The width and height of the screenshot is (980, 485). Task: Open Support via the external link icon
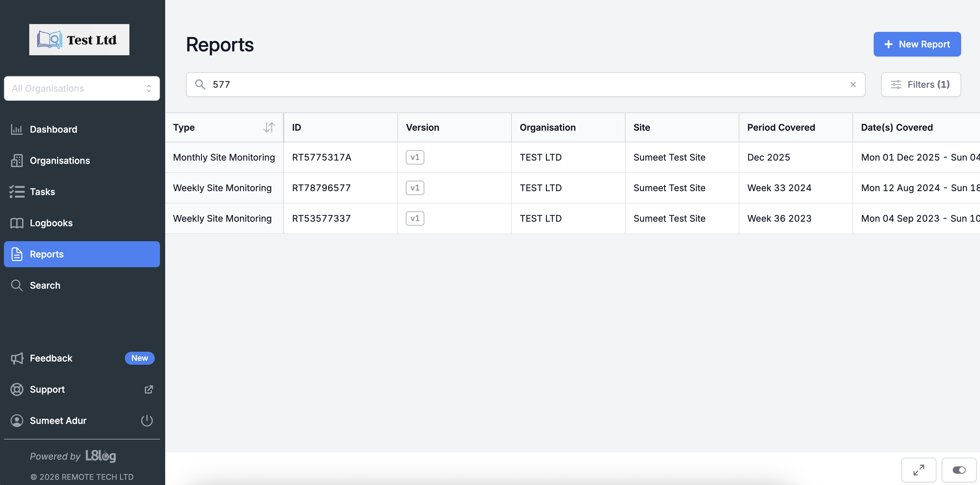(148, 389)
